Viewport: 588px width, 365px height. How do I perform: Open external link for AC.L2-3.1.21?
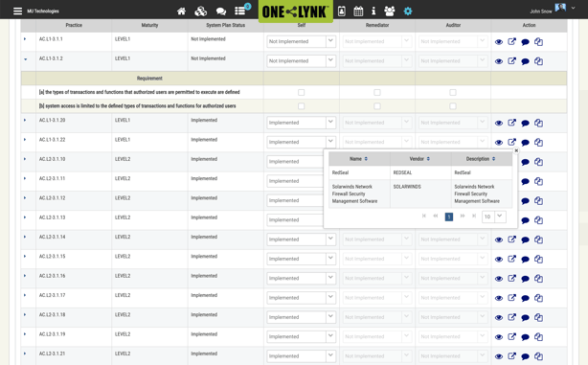(x=512, y=356)
